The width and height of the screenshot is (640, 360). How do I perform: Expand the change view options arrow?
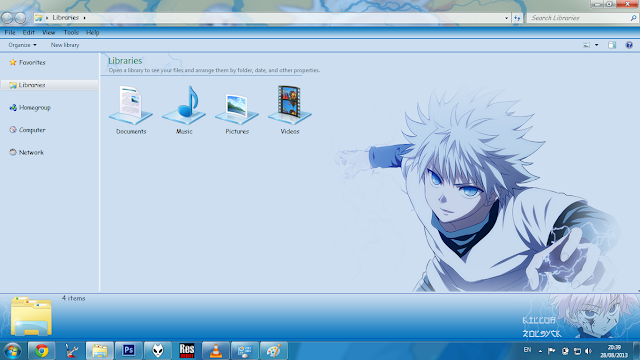597,45
